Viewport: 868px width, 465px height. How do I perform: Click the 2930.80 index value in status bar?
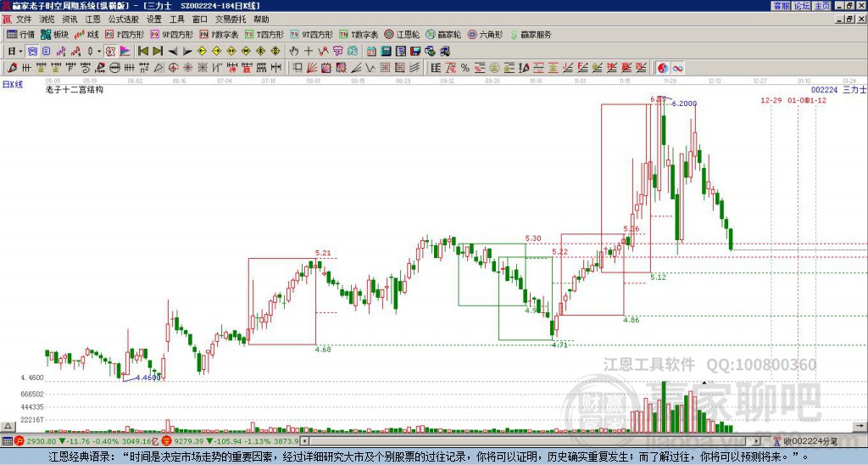click(x=42, y=441)
